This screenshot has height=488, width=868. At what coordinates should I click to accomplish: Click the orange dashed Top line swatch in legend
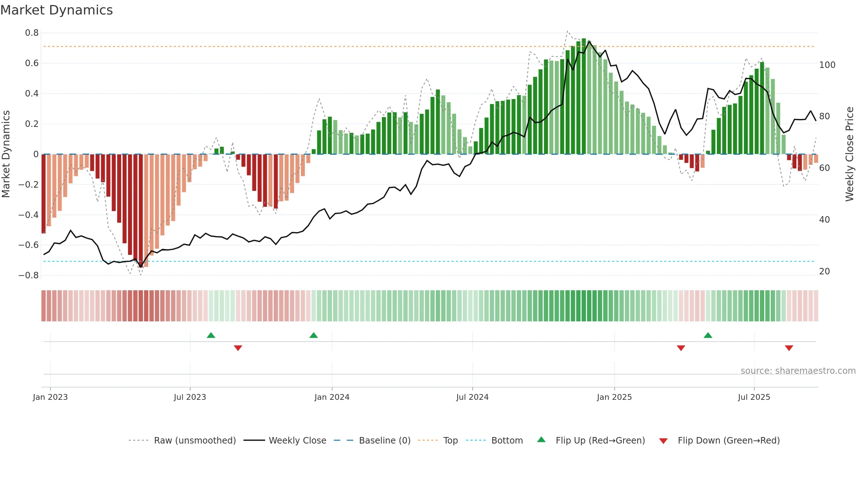pyautogui.click(x=428, y=440)
